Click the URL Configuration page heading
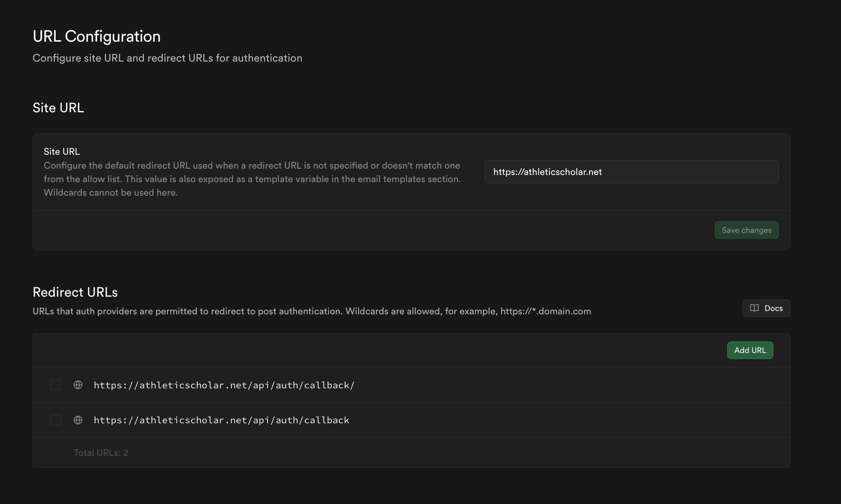 tap(97, 36)
